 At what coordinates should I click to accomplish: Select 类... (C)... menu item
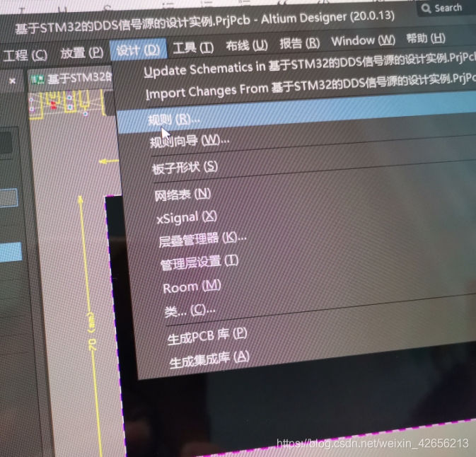click(x=190, y=311)
